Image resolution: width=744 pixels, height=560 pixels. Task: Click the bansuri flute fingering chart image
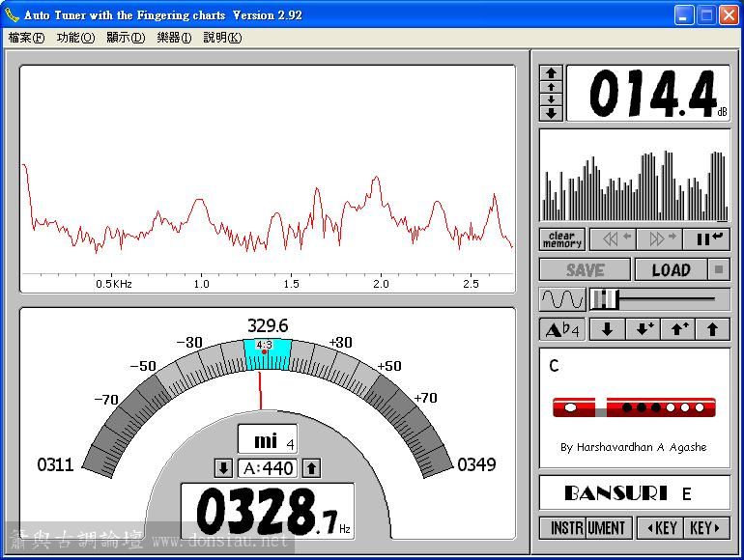[x=634, y=407]
